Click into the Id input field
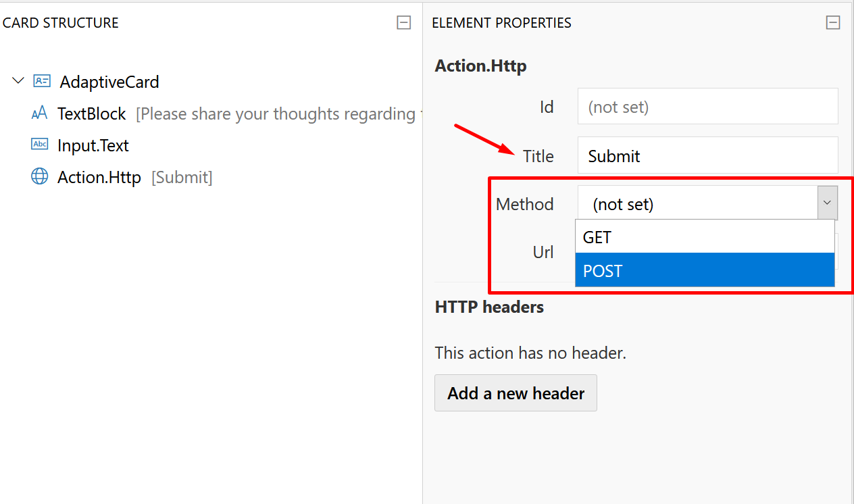 pos(707,106)
